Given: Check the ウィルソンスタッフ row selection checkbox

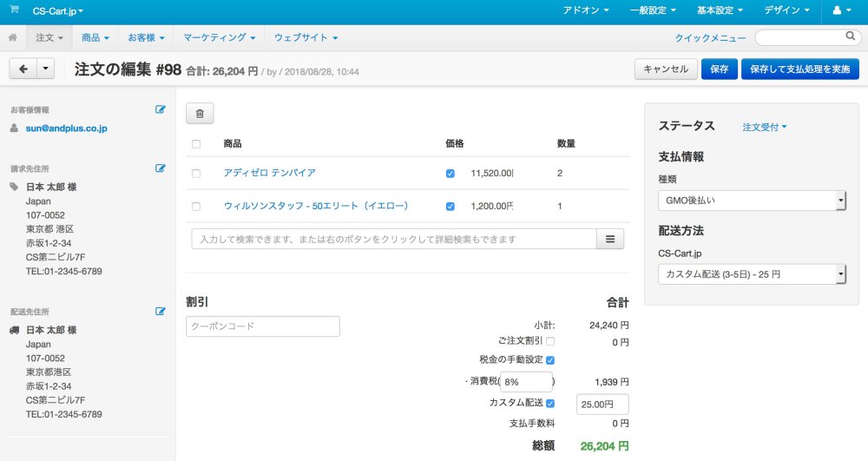Looking at the screenshot, I should [196, 207].
